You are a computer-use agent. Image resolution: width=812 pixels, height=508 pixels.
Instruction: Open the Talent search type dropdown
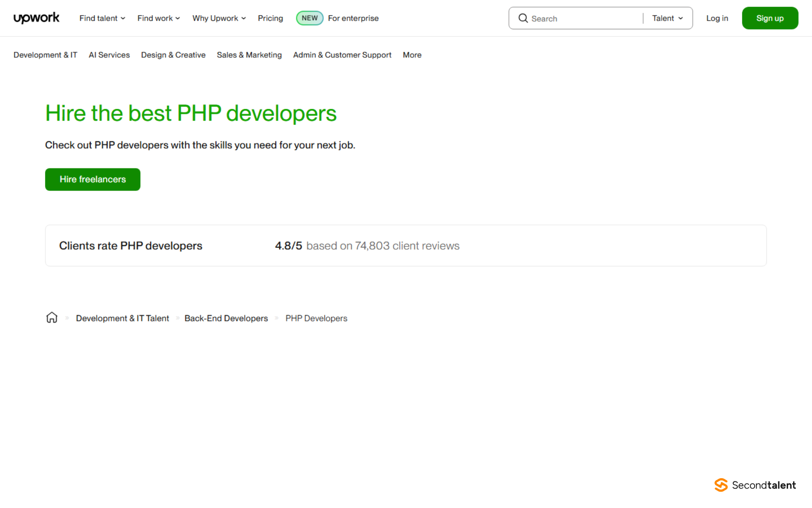coord(668,18)
